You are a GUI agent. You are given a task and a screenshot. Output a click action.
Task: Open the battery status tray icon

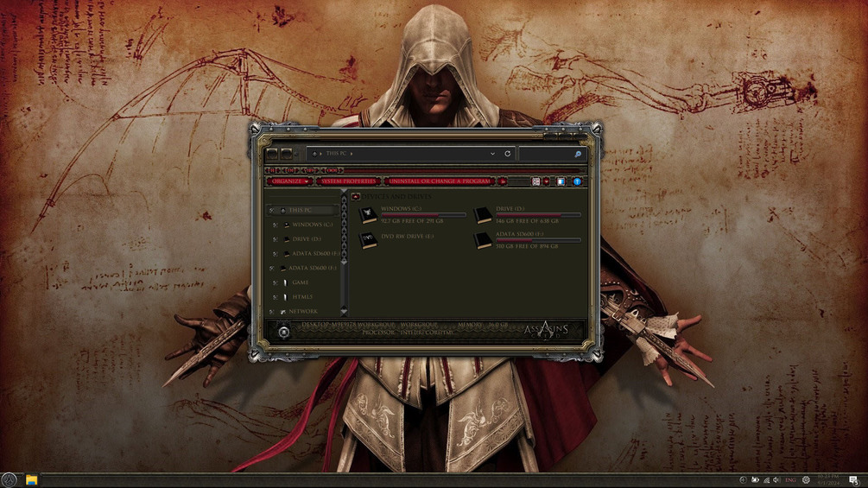pos(755,479)
